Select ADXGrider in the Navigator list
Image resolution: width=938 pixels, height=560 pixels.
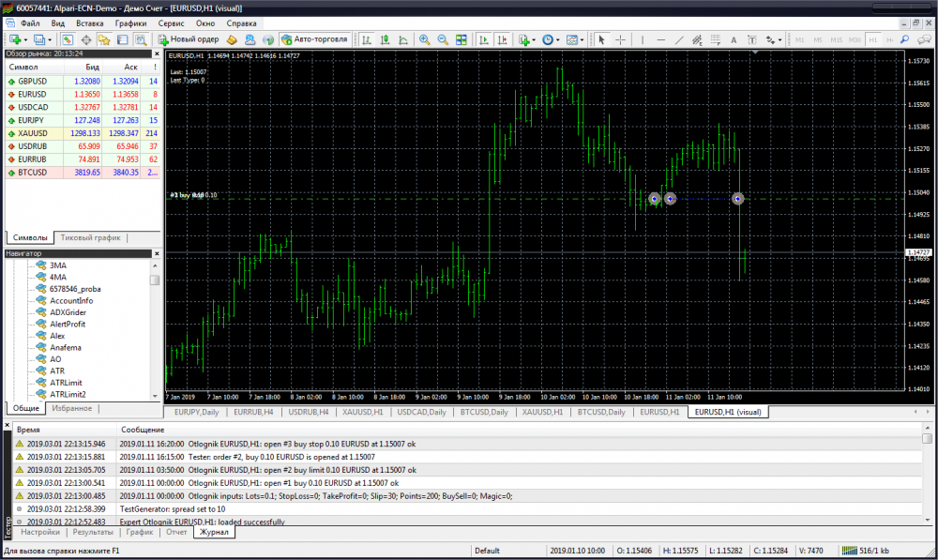68,312
